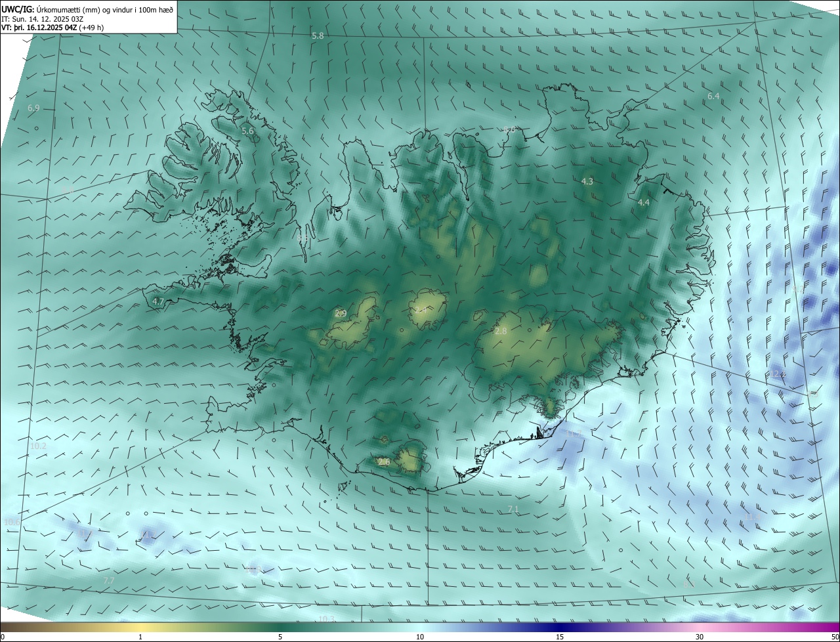The height and width of the screenshot is (642, 840).
Task: Click the 2.6 value near the south coast
Action: (384, 462)
